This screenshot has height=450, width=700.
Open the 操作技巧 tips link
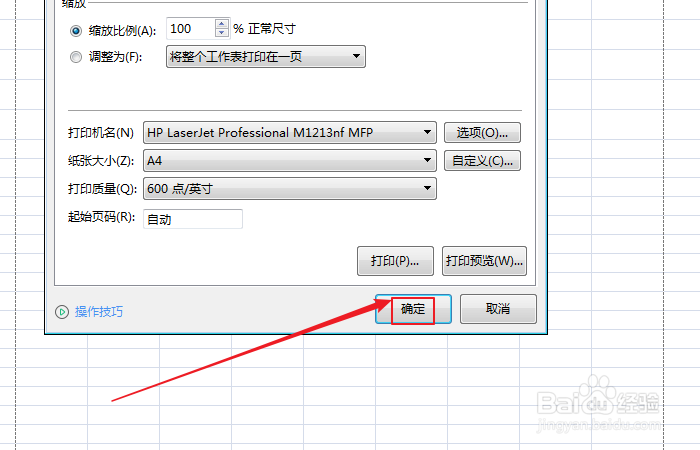(x=99, y=312)
